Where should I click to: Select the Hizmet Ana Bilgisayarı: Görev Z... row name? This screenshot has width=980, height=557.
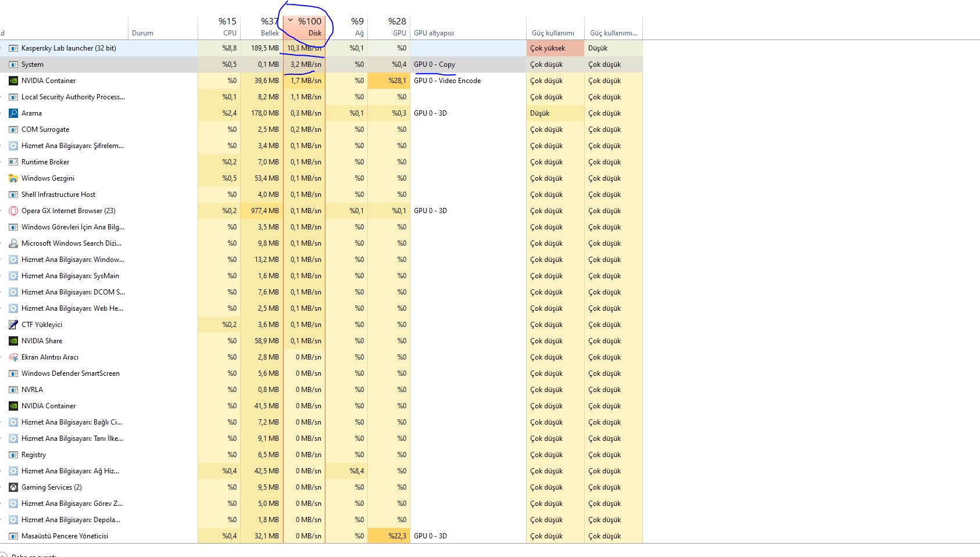pyautogui.click(x=72, y=504)
